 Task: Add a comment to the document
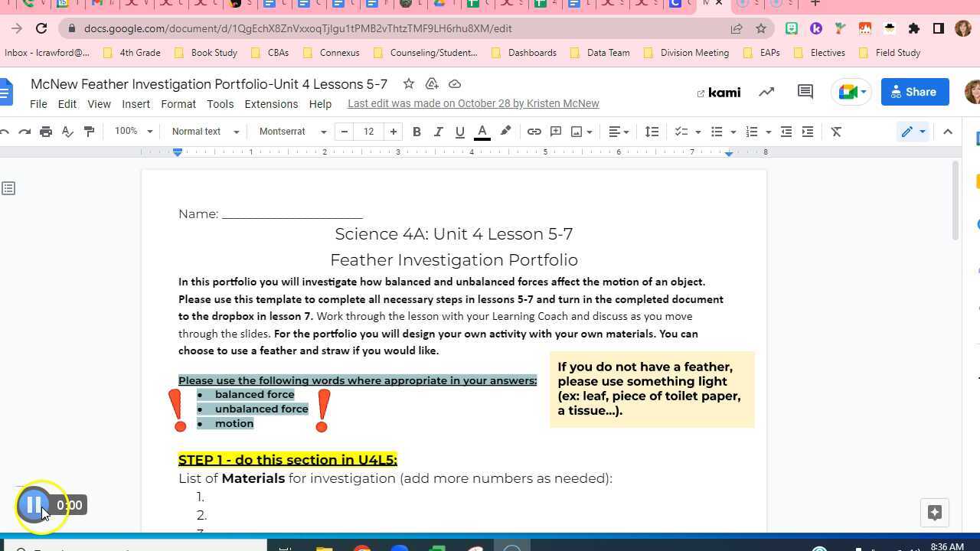(556, 132)
